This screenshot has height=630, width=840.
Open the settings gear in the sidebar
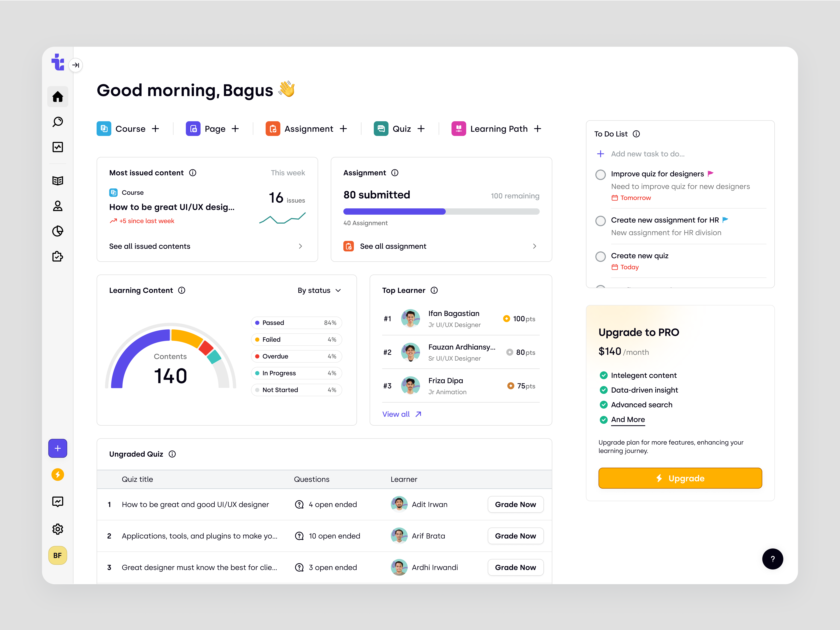(57, 529)
